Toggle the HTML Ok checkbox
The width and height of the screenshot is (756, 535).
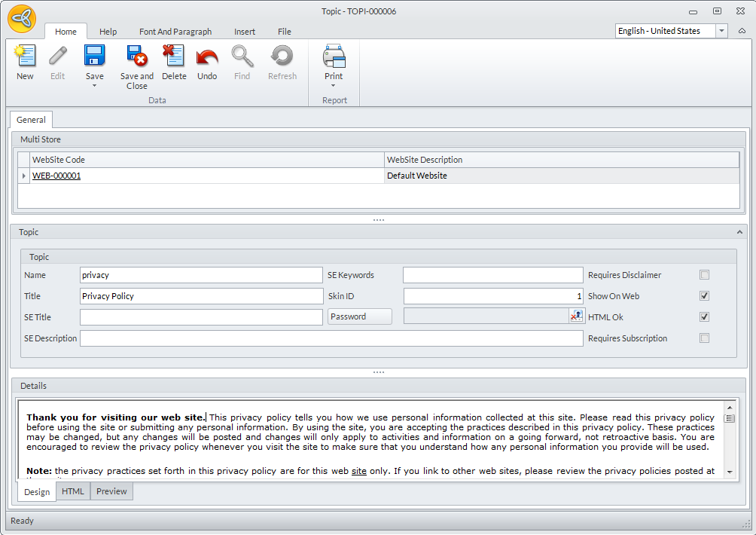tap(704, 317)
